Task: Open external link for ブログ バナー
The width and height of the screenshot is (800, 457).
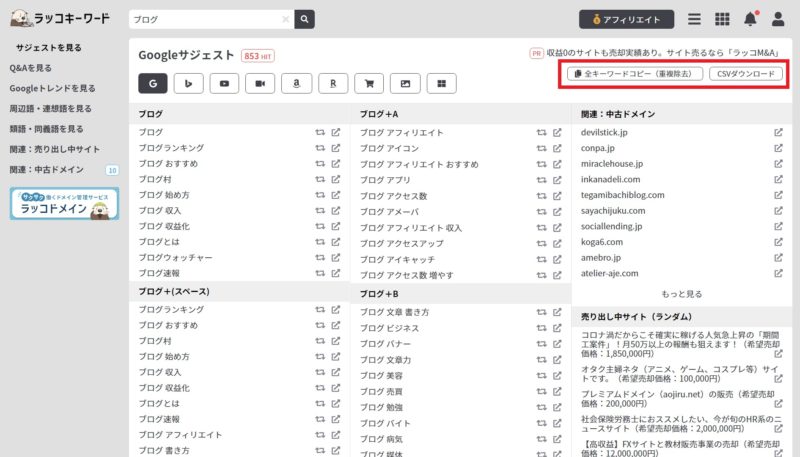Action: click(557, 344)
